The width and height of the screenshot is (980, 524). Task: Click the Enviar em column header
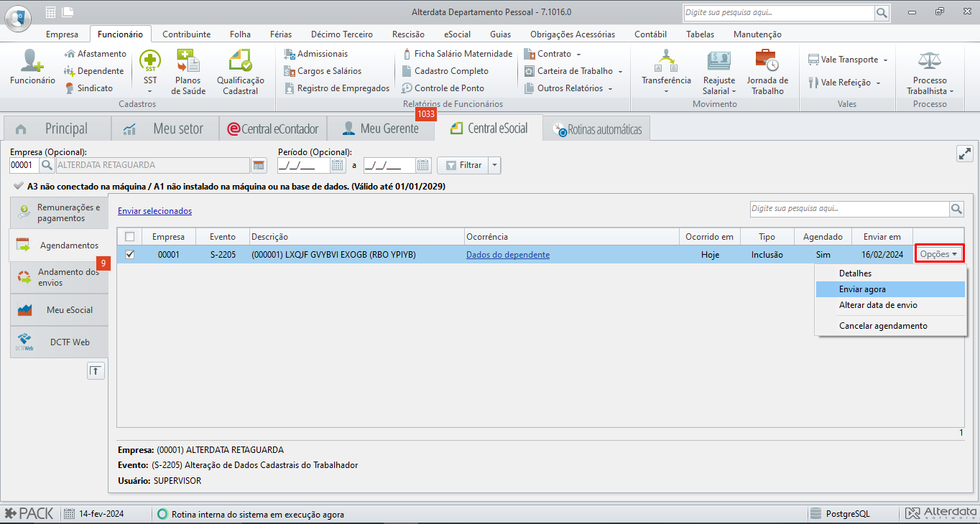[882, 236]
